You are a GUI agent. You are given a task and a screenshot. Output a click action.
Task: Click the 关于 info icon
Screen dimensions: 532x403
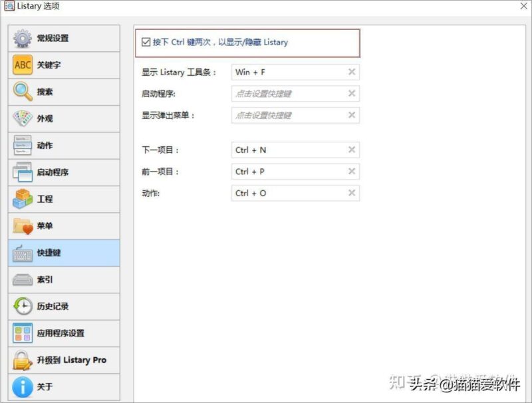pyautogui.click(x=21, y=386)
